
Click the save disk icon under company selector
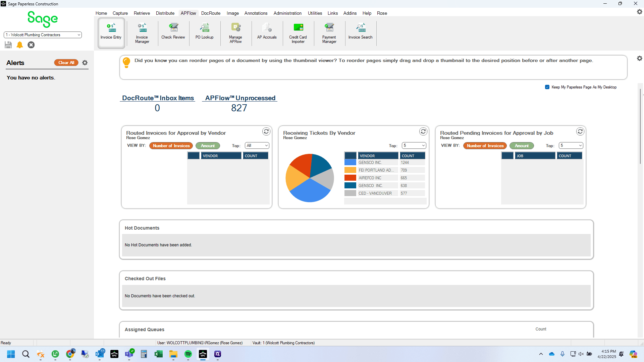8,45
